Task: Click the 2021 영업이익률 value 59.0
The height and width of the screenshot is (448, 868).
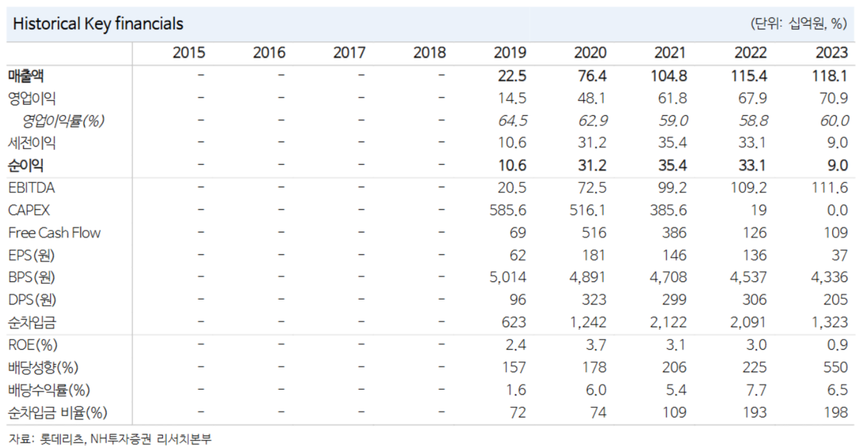Action: pyautogui.click(x=671, y=121)
